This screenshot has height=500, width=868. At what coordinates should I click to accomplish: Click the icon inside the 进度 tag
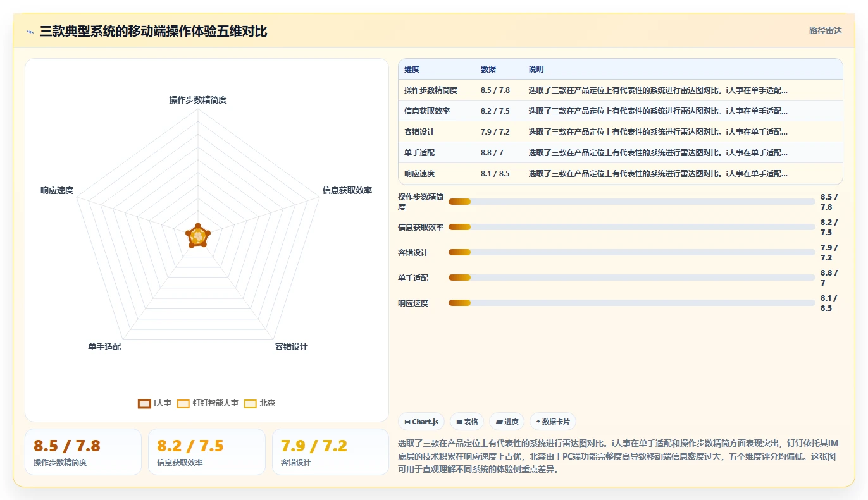click(x=499, y=422)
